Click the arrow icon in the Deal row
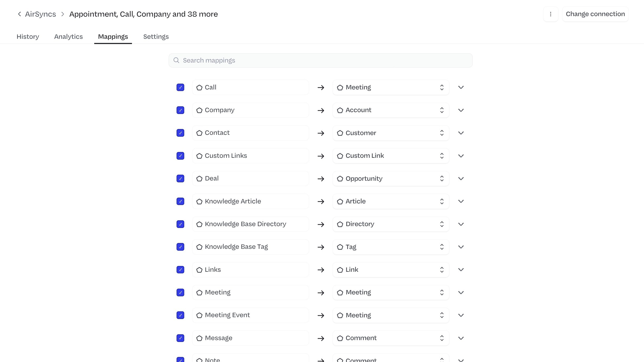 click(321, 179)
